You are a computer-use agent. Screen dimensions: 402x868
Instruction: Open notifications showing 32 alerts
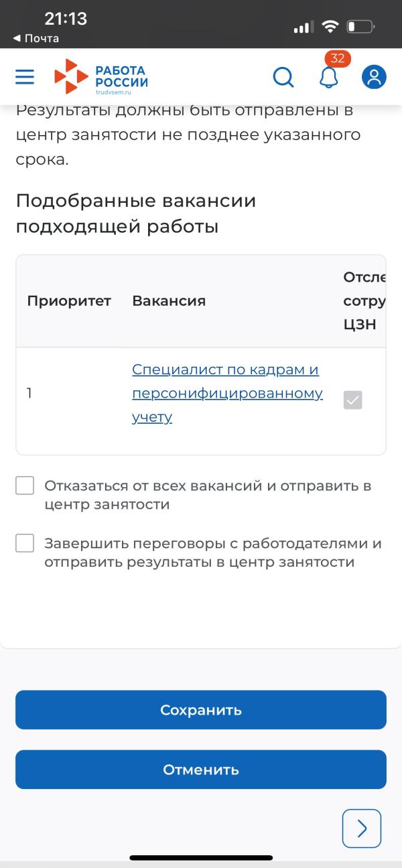[x=329, y=78]
